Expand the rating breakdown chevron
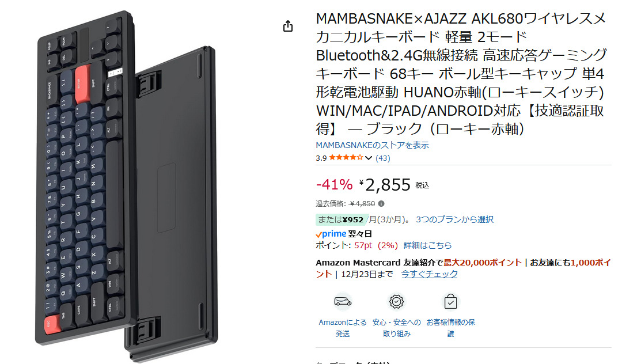622x364 pixels. 369,158
